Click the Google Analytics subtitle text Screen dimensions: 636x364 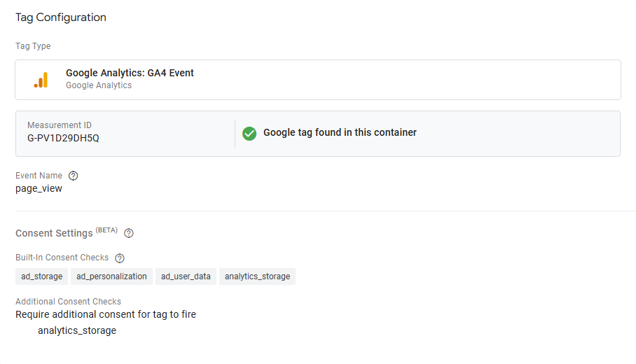point(99,85)
